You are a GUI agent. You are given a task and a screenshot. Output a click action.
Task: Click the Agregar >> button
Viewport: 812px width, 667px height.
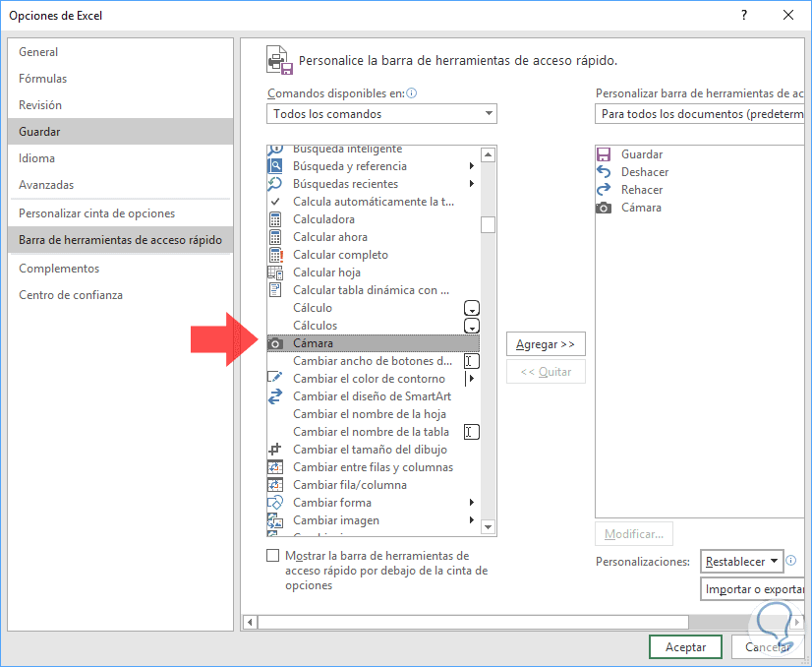click(x=546, y=344)
